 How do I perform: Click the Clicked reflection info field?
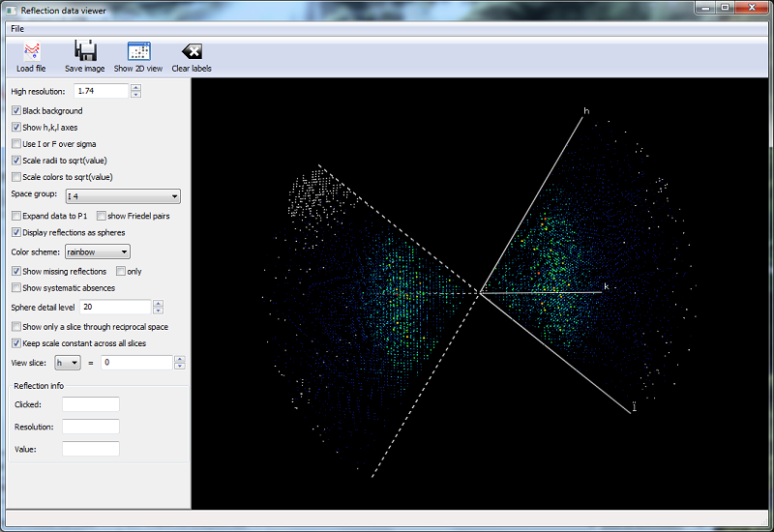[x=90, y=404]
